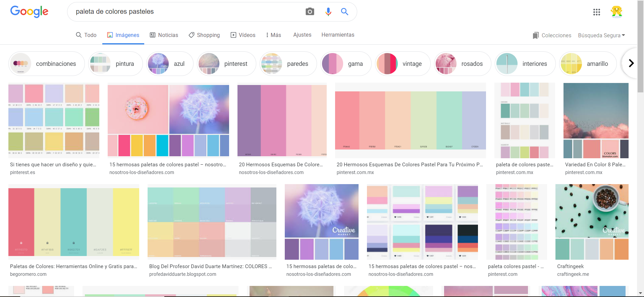Filter by combinaciones chip

47,63
